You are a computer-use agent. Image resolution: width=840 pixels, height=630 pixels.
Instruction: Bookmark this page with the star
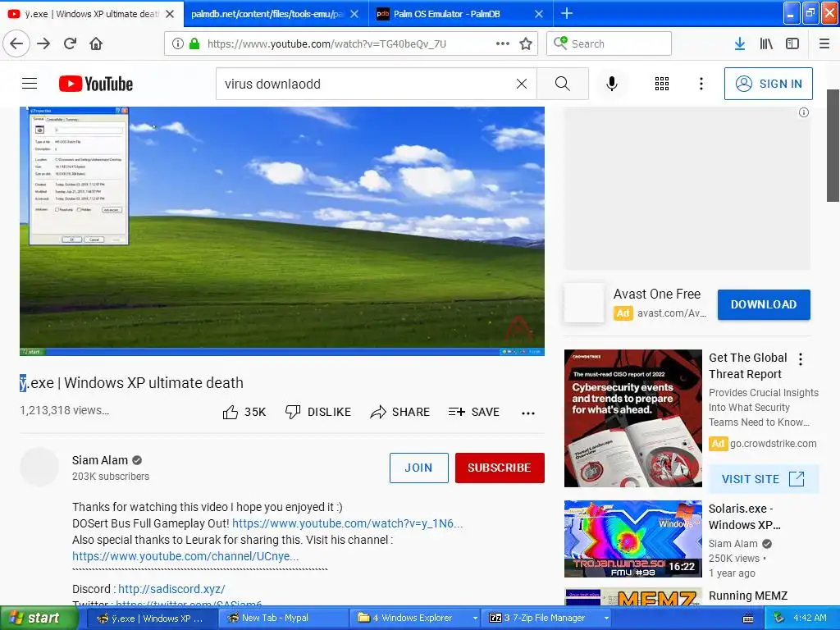tap(526, 43)
